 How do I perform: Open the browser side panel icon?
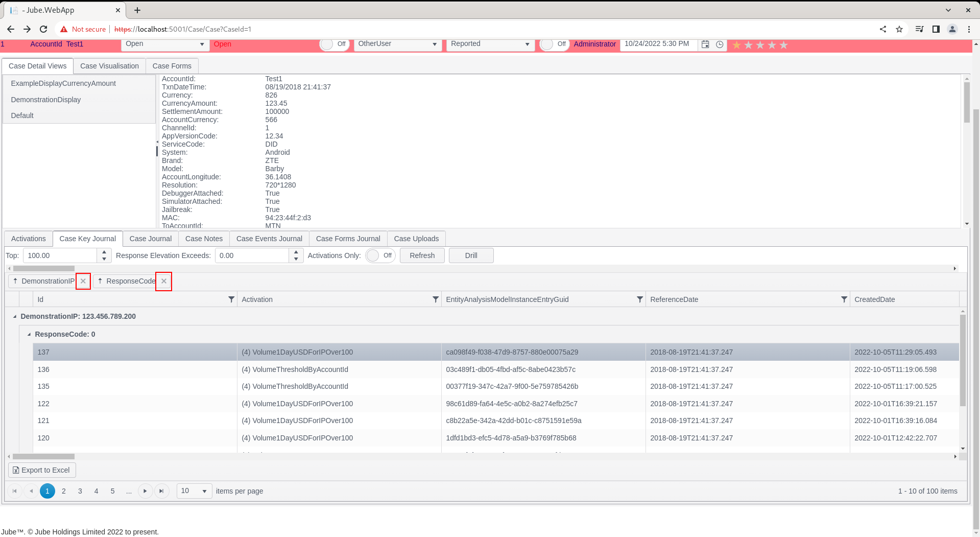[x=936, y=29]
